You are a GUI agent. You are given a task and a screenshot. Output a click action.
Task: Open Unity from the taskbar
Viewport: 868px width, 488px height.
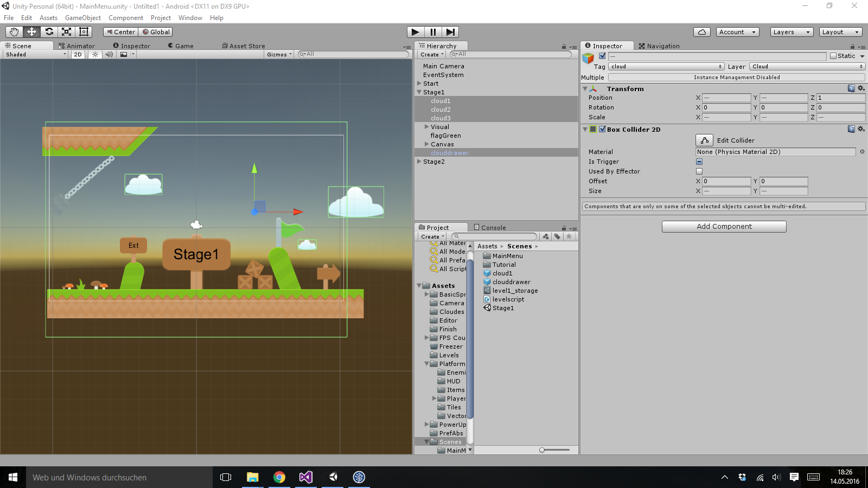[333, 477]
